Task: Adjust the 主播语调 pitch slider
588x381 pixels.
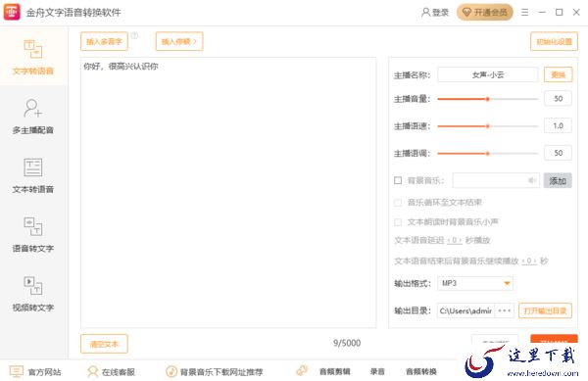Action: click(487, 153)
